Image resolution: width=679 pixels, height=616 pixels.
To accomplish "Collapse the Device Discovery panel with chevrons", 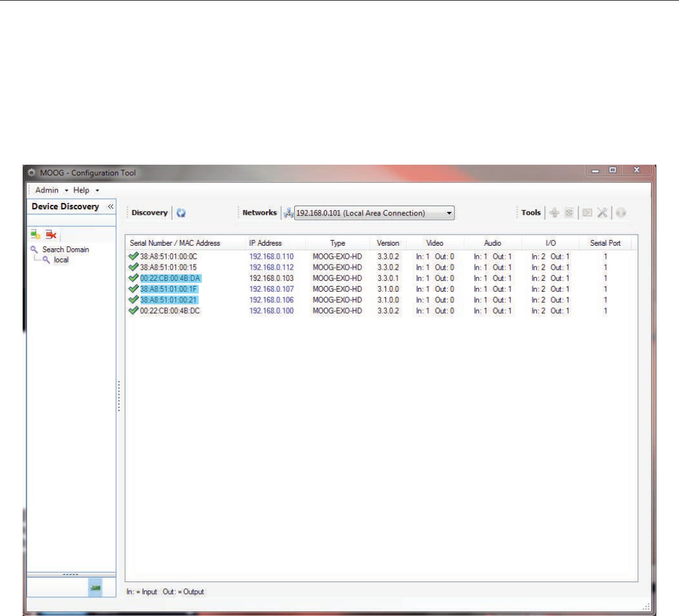I will tap(111, 207).
